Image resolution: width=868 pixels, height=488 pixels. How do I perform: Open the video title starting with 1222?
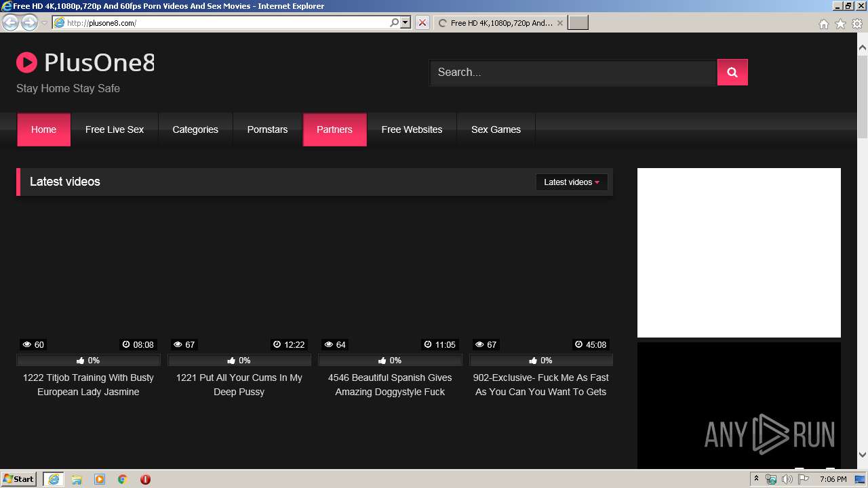click(x=88, y=385)
